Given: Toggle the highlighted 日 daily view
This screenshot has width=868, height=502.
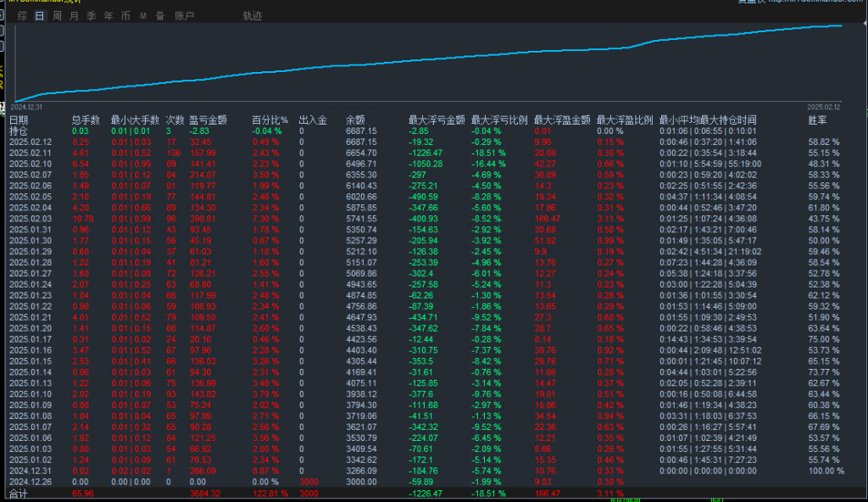Looking at the screenshot, I should coord(41,14).
